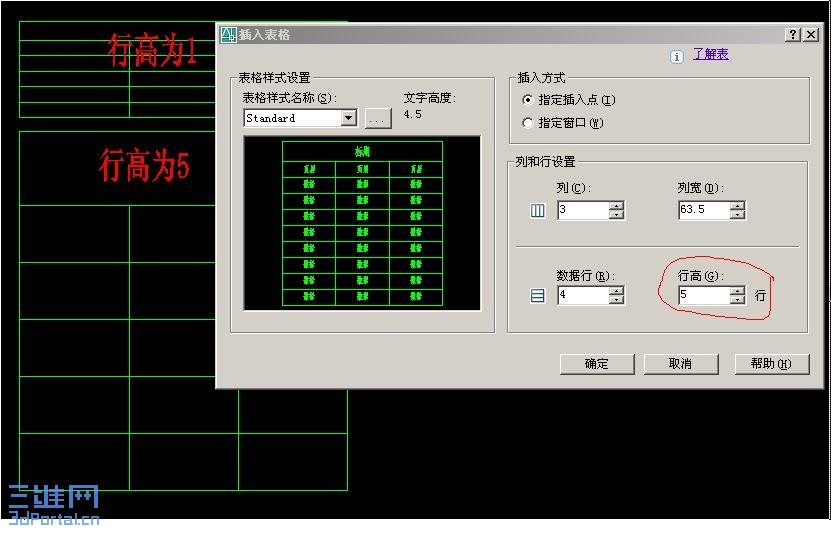Decrease the 行高 row height

click(737, 300)
